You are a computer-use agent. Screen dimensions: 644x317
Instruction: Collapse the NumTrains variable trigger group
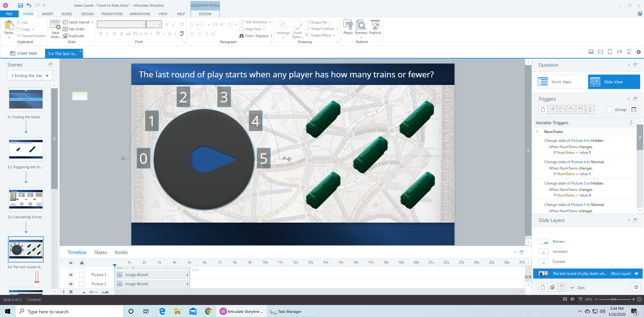tap(537, 132)
